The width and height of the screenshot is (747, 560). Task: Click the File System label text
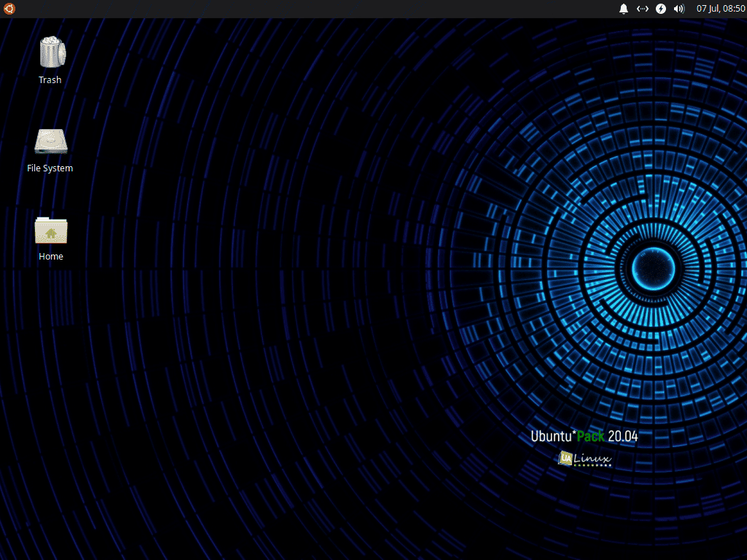point(50,168)
